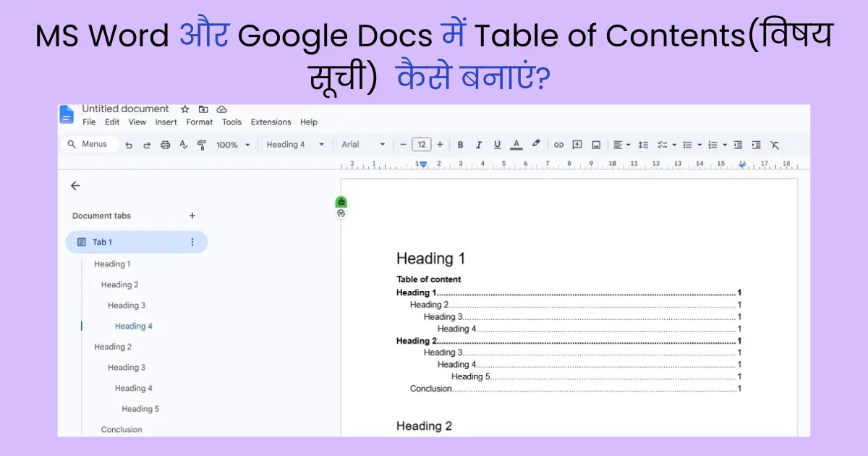Open the text alignment dropdown
The height and width of the screenshot is (456, 868).
click(621, 145)
